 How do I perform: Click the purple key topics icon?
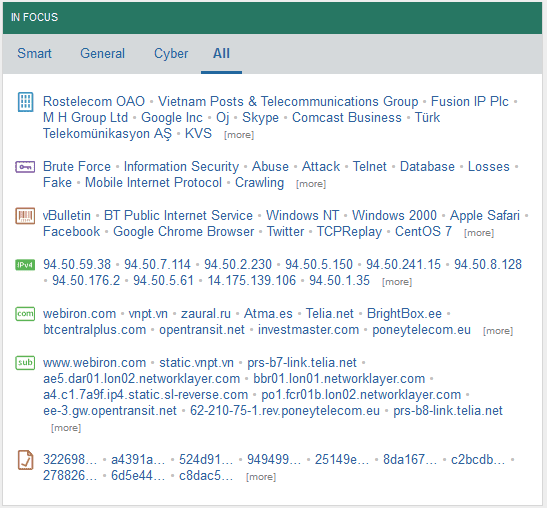click(25, 167)
